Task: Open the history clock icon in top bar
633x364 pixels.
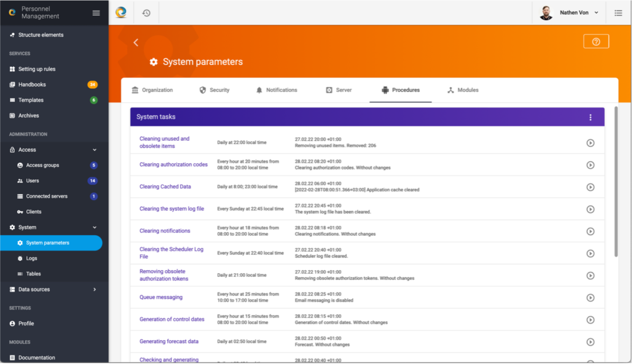Action: click(x=146, y=13)
